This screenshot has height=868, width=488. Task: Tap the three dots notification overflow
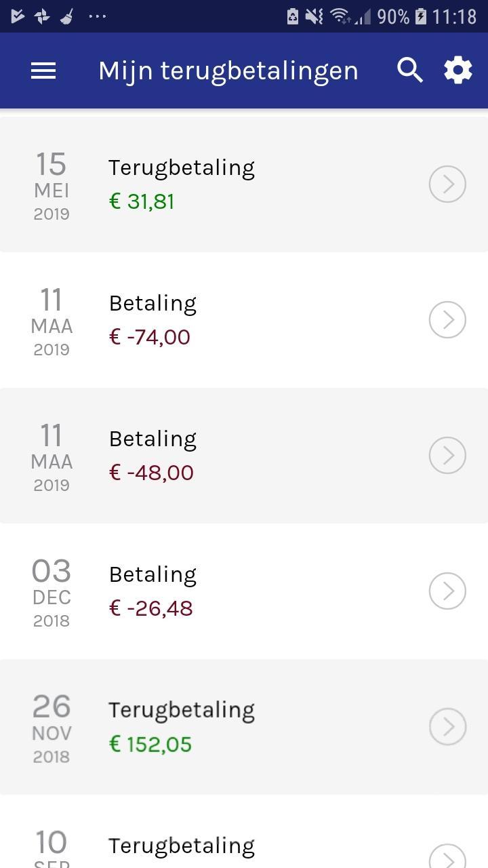(x=97, y=16)
